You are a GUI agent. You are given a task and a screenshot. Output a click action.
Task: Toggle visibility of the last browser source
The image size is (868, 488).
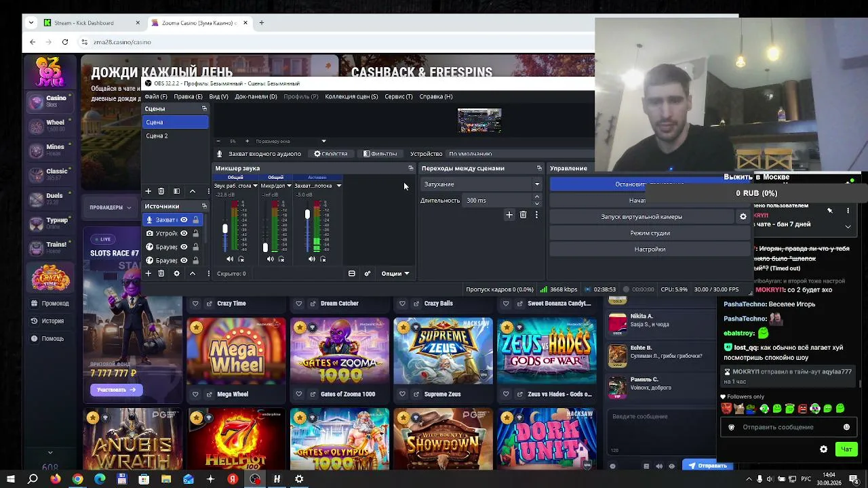point(184,260)
